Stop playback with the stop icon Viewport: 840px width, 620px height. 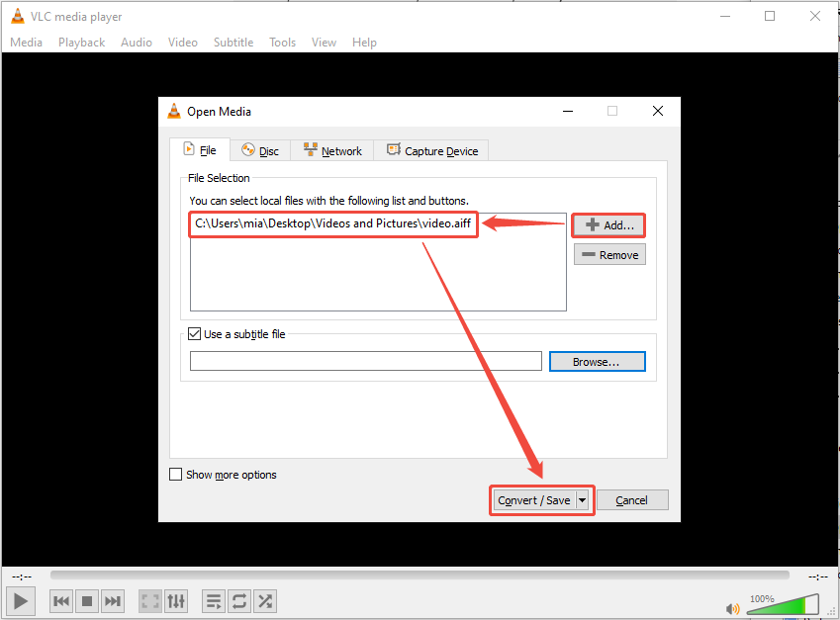tap(87, 601)
